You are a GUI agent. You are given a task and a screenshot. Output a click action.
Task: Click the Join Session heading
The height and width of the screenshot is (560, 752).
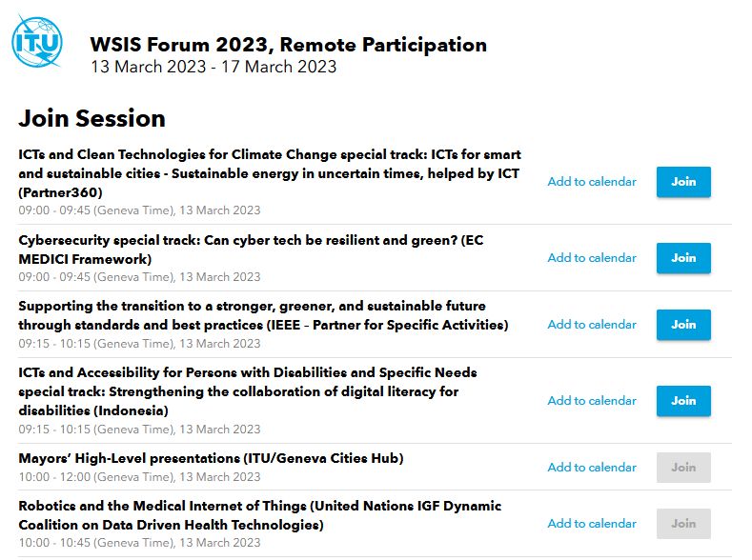point(91,118)
